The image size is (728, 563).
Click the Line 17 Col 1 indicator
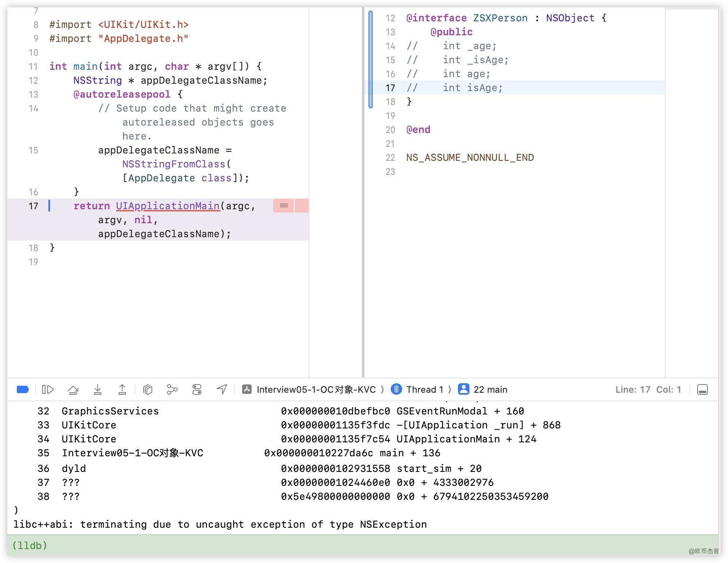[x=648, y=389]
